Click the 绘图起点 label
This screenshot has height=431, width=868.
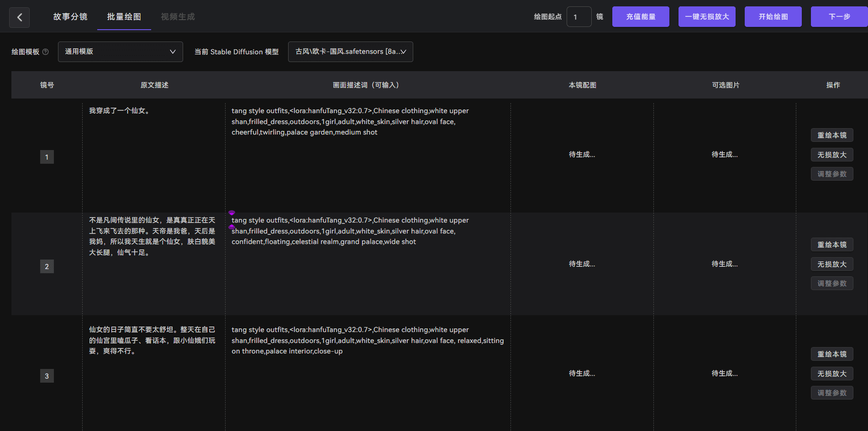[x=547, y=17]
